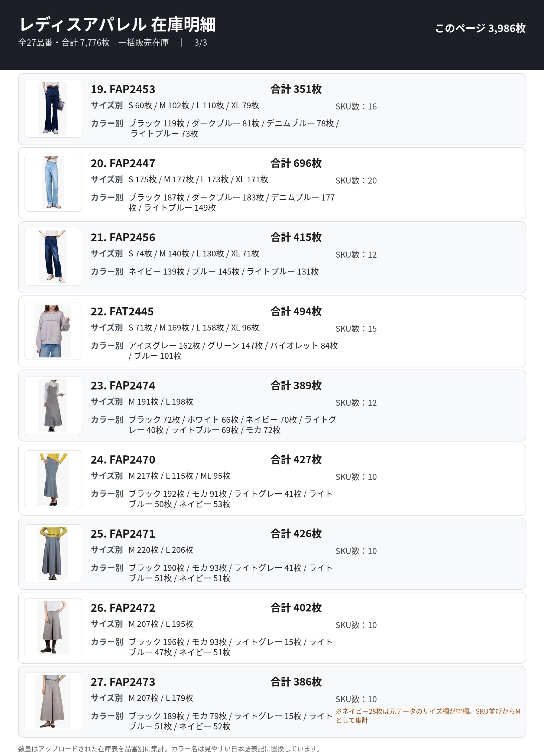
Task: Open the FAT2445 gray sweatshirt thumbnail
Action: coord(53,331)
